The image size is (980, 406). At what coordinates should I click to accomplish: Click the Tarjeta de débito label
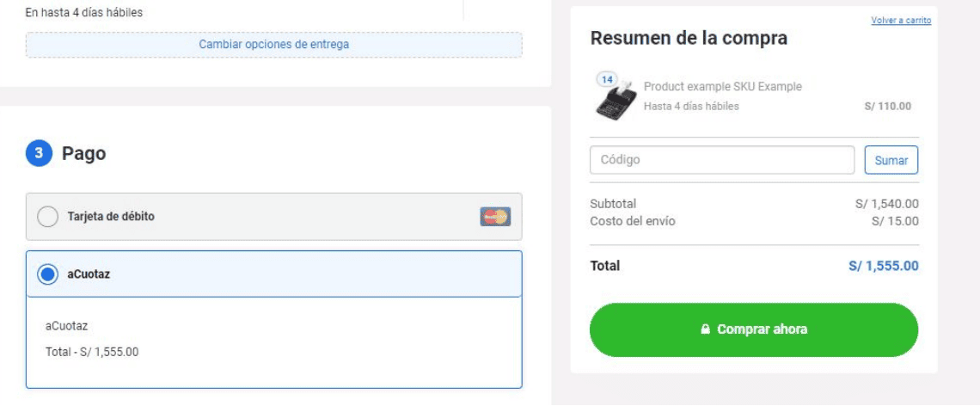pos(111,217)
